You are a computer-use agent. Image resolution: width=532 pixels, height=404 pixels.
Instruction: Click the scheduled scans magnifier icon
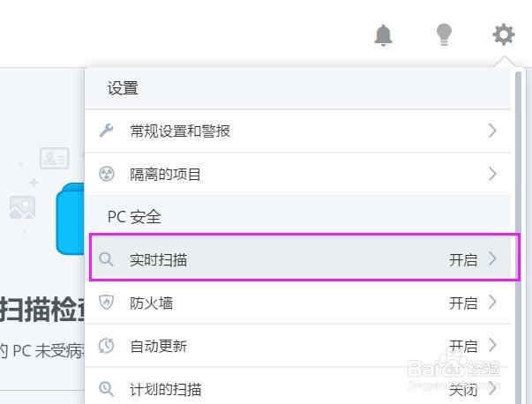(107, 389)
